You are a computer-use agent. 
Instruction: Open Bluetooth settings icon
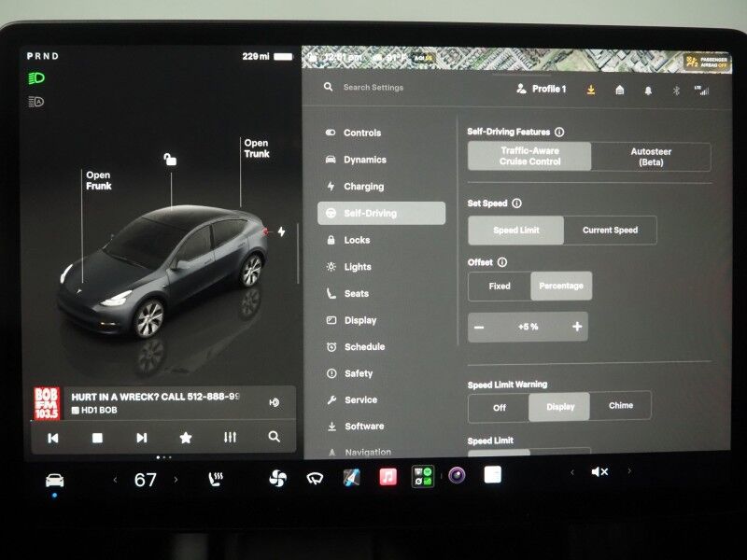[676, 91]
